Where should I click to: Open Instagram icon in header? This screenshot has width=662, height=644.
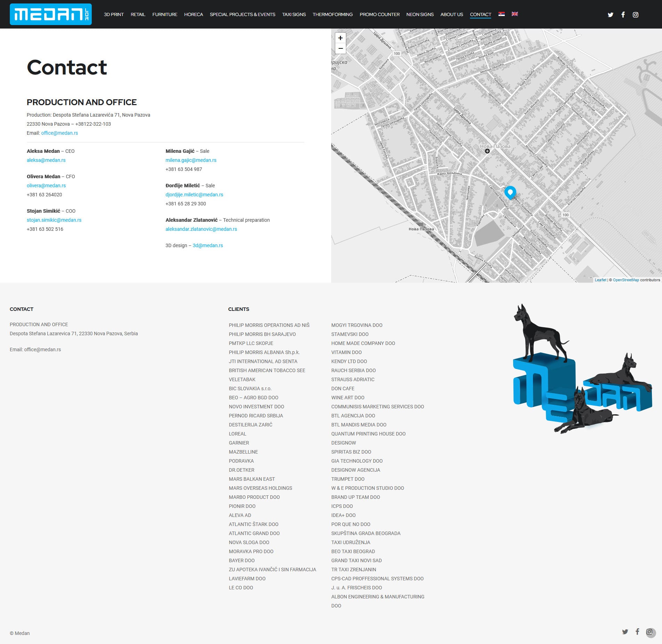click(x=636, y=15)
